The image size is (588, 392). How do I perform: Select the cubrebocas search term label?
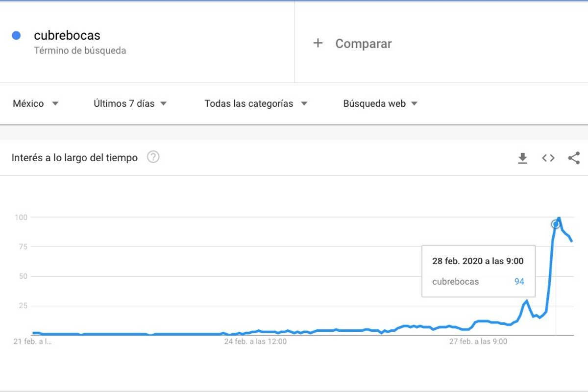coord(68,35)
